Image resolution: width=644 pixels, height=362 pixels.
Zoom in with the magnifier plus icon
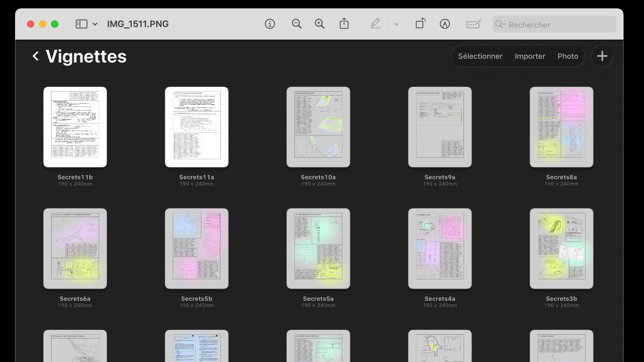point(319,24)
